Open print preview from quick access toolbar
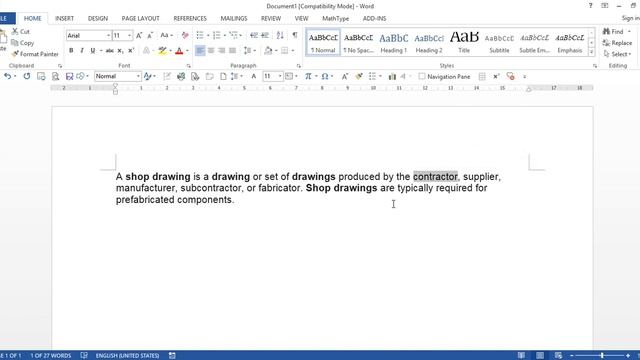Screen dimensions: 640x360 pos(55,76)
